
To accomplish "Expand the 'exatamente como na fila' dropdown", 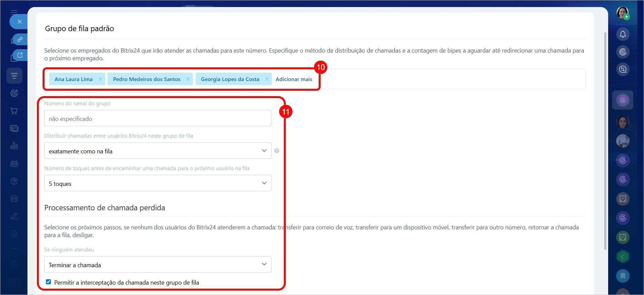I will coord(157,151).
